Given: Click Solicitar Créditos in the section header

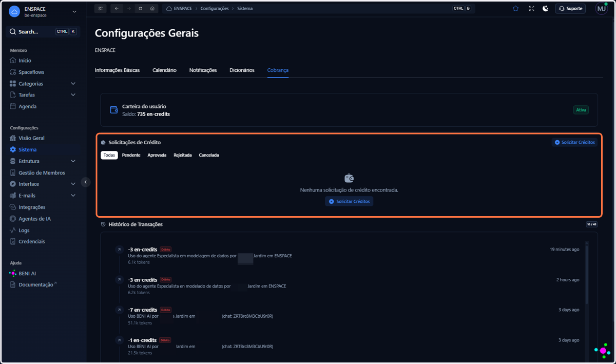Looking at the screenshot, I should point(574,142).
